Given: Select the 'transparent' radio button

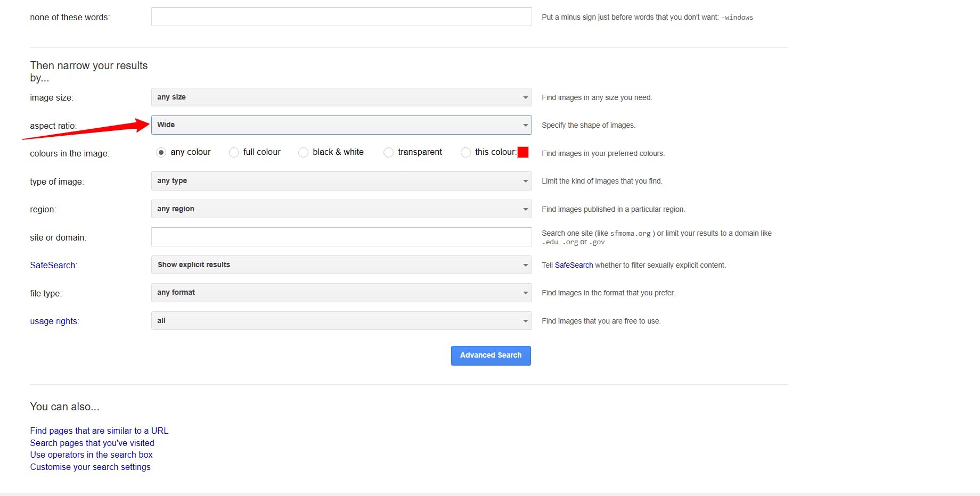Looking at the screenshot, I should [x=388, y=153].
